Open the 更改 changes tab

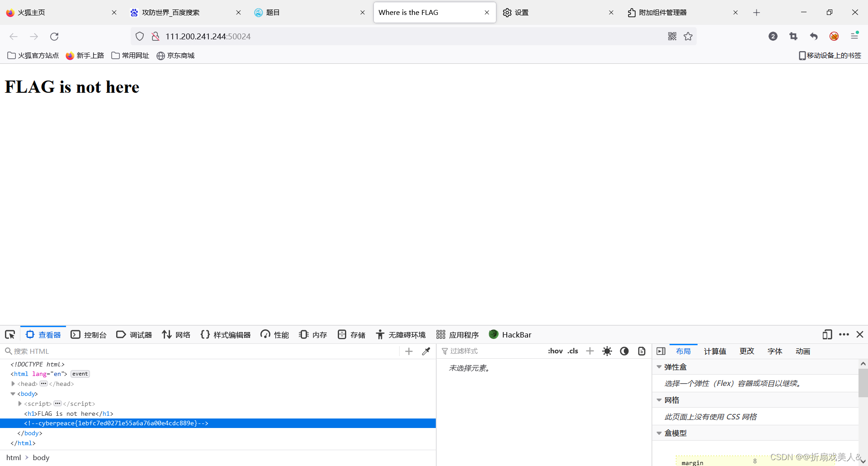point(747,351)
